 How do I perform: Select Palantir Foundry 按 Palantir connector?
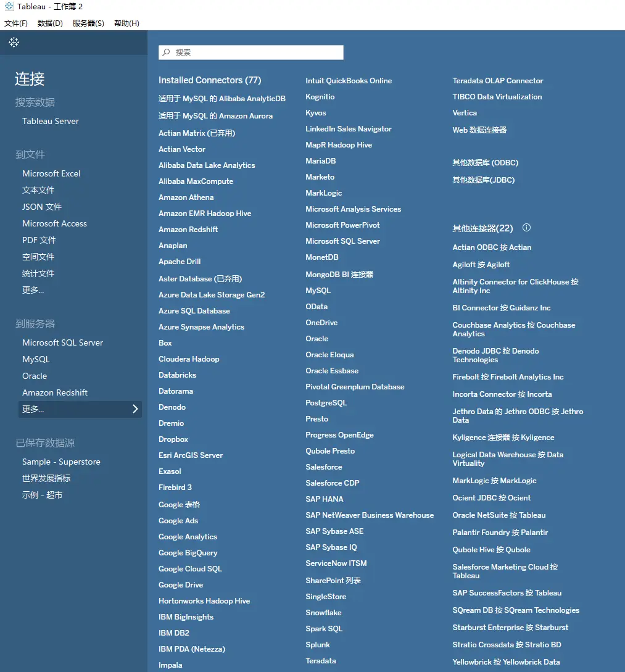pos(500,533)
